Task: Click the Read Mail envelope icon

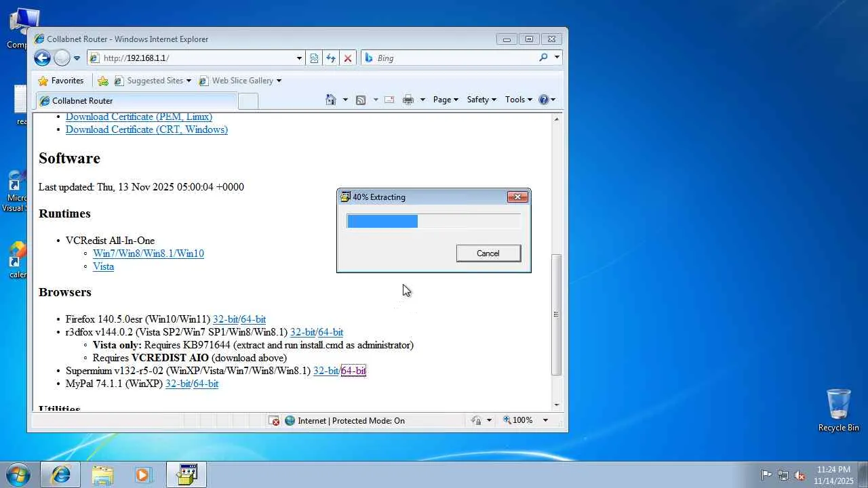Action: coord(389,100)
